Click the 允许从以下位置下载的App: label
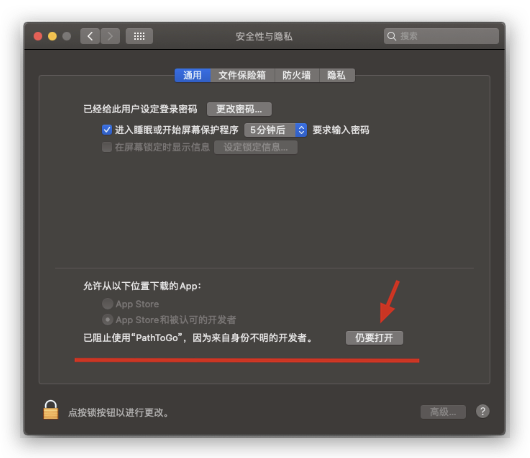Screen dimensions: 530x458 (142, 286)
